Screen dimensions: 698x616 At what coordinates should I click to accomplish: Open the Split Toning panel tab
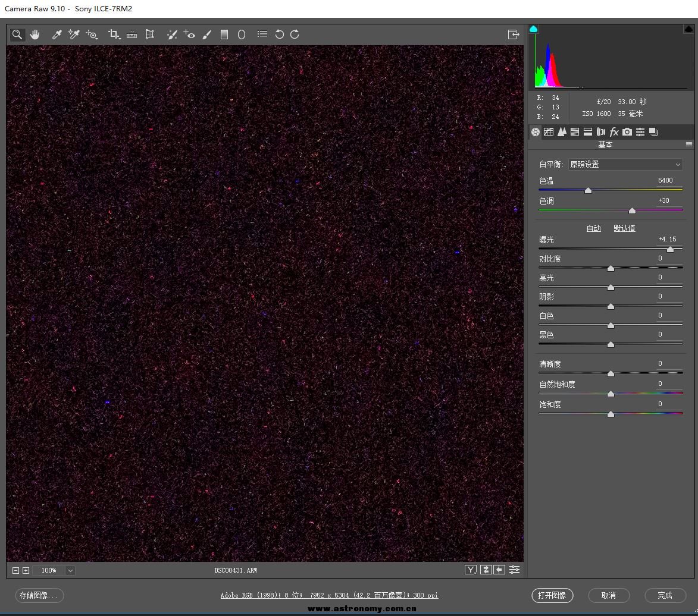click(x=587, y=132)
